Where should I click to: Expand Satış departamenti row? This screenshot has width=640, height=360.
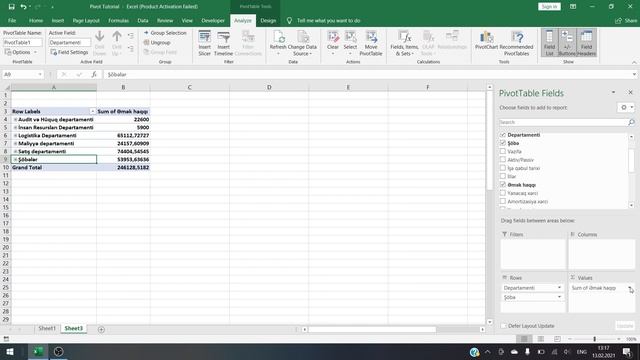click(16, 151)
